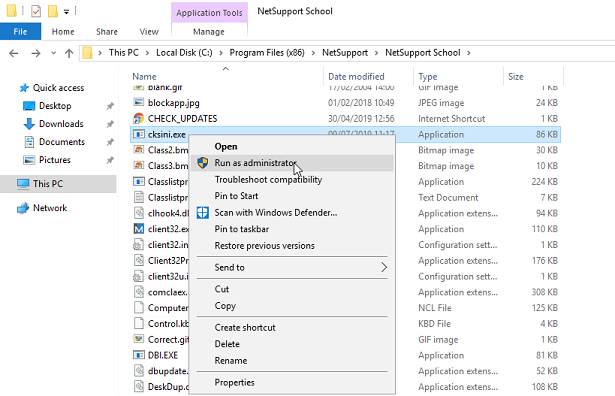
Task: Click the DeskDup extension file icon
Action: pos(138,387)
